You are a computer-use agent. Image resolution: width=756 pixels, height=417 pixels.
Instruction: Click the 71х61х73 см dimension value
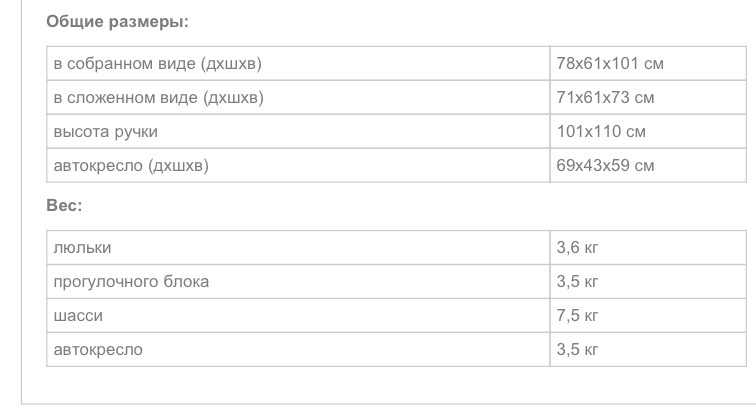(x=605, y=98)
